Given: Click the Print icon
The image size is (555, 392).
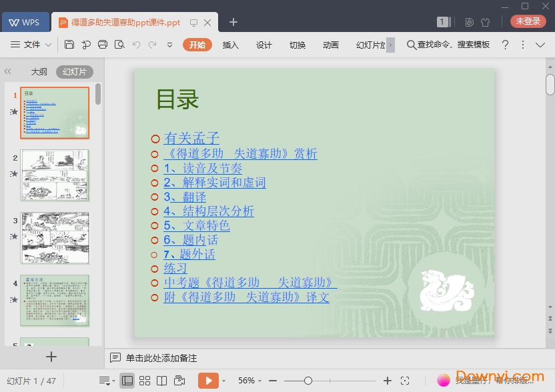Looking at the screenshot, I should (103, 45).
